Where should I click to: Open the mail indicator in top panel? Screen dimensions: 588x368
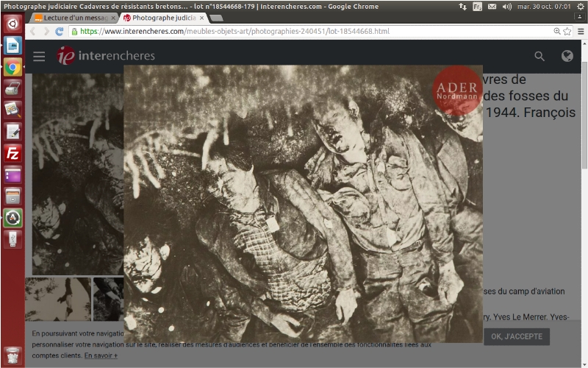(492, 7)
